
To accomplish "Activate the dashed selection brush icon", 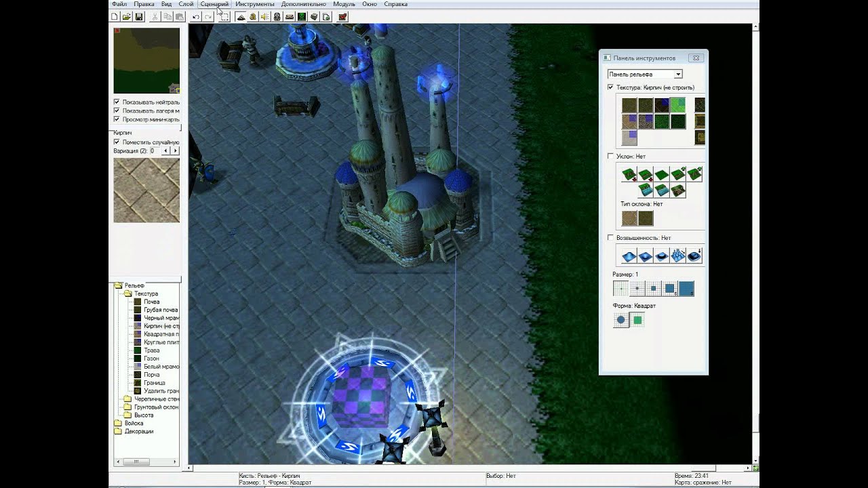I will (224, 16).
